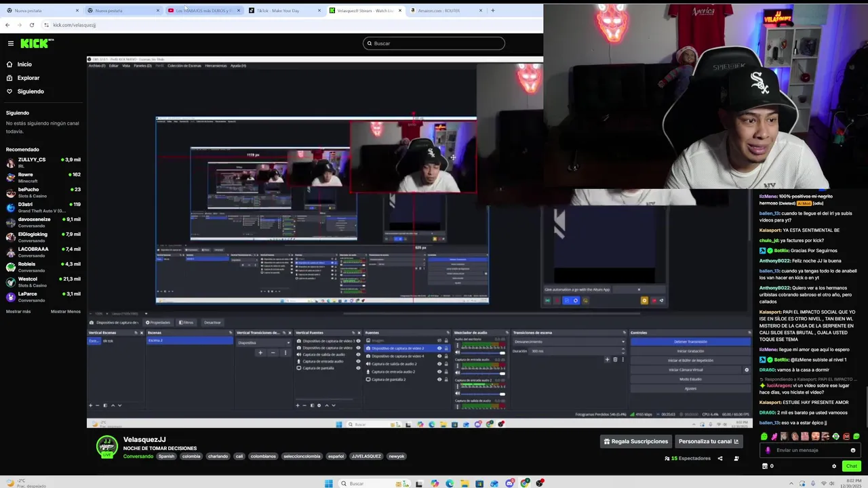The image size is (868, 488).
Task: Open source properties gear in Vertical Fuentes toolbar
Action: (x=319, y=405)
